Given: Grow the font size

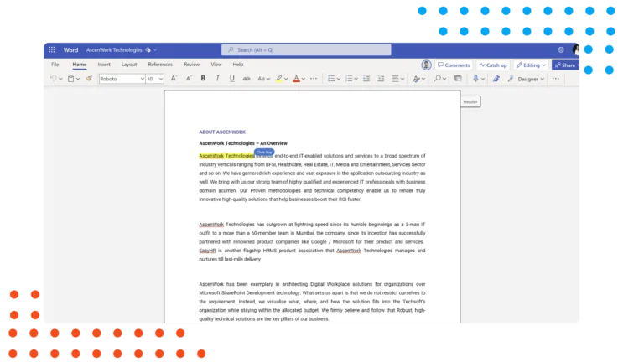Looking at the screenshot, I should (174, 79).
